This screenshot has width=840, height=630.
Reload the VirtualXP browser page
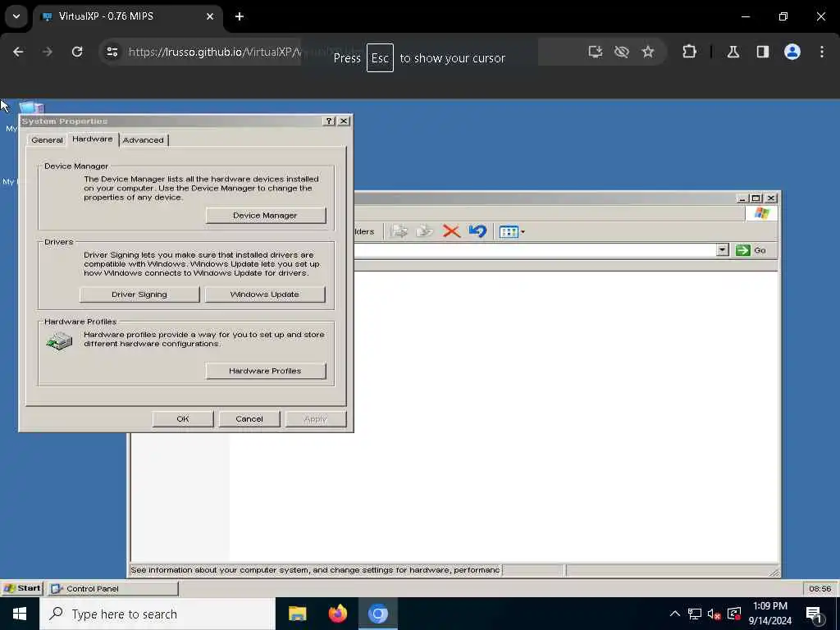(x=77, y=52)
